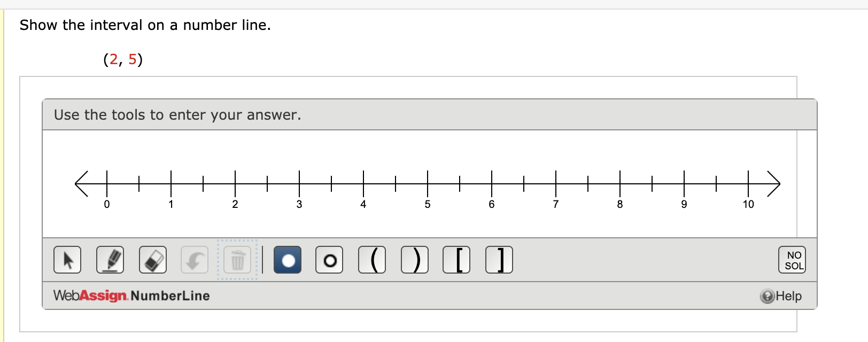Viewport: 868px width, 342px height.
Task: Select the right parenthesis endpoint tool
Action: point(414,260)
